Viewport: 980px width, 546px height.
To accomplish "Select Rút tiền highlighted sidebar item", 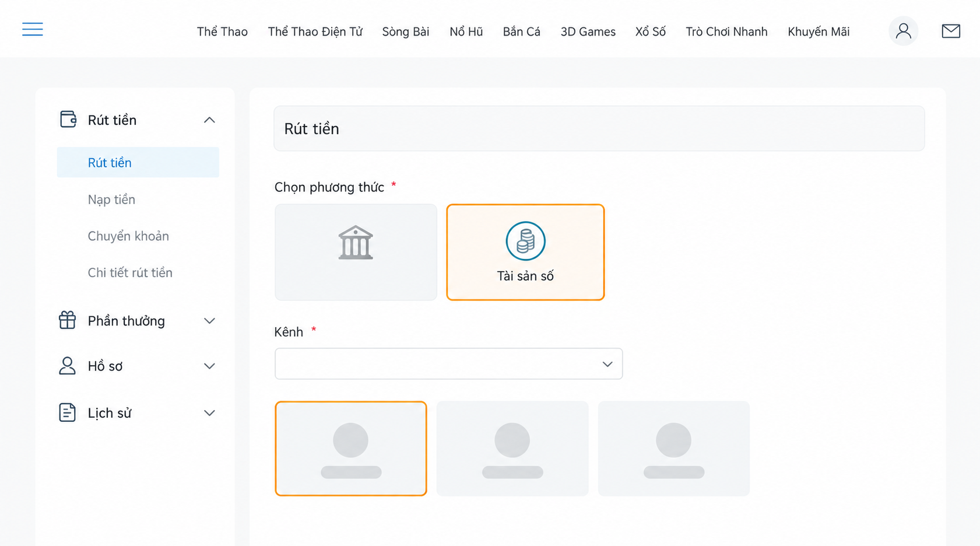I will [x=138, y=162].
